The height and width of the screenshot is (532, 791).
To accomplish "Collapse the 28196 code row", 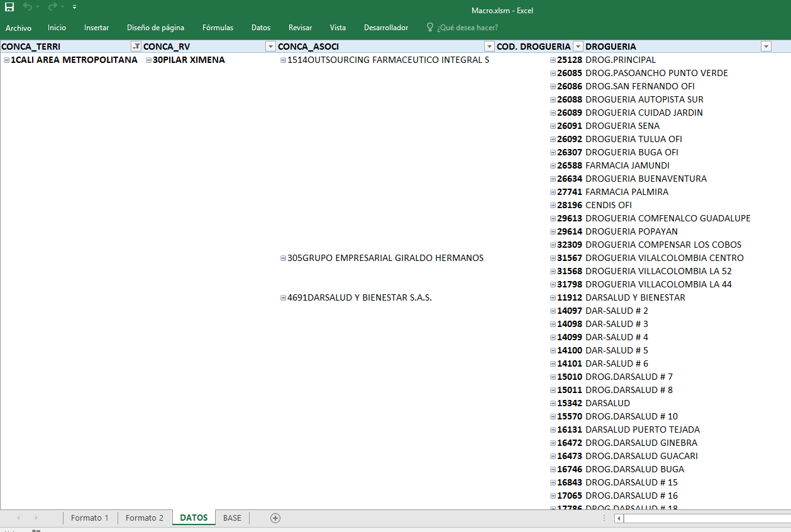I will [553, 206].
